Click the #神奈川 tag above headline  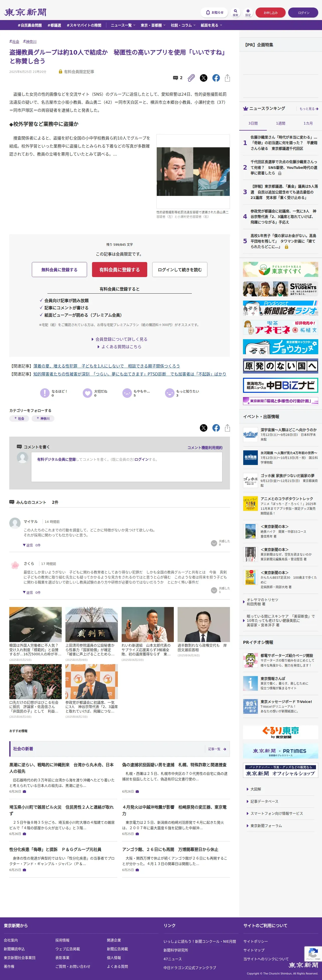point(30,42)
